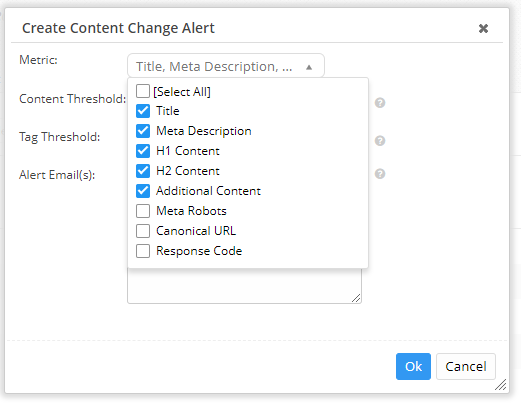Click the Content Threshold help icon
The image size is (521, 404).
tap(380, 103)
